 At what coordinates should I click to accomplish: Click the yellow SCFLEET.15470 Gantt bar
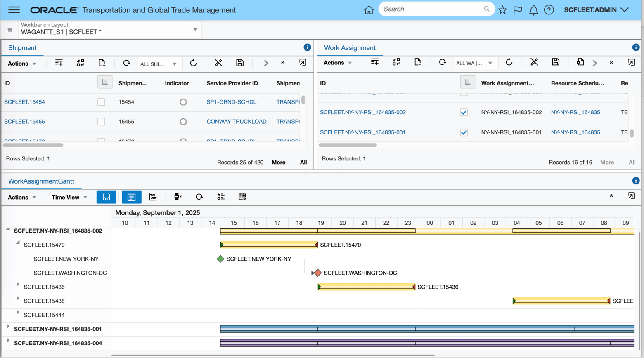(x=269, y=245)
